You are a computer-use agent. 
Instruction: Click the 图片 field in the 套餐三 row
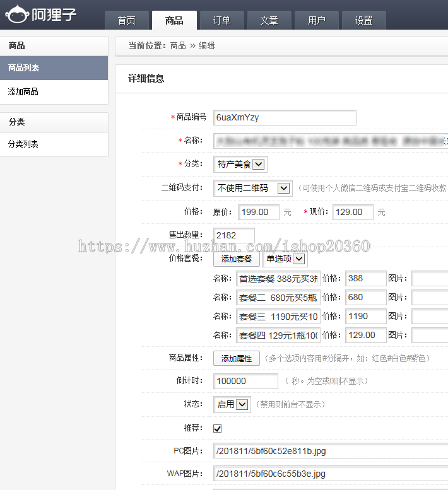pos(430,317)
